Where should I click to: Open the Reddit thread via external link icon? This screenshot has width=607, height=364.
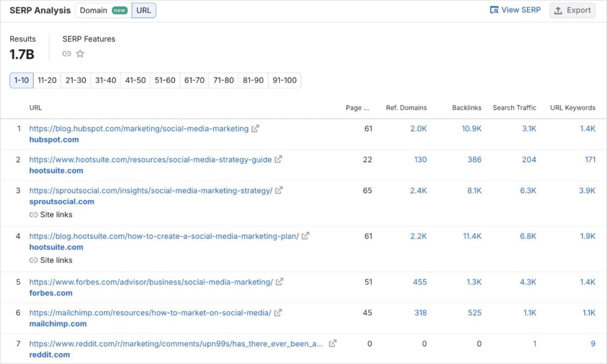pyautogui.click(x=332, y=343)
